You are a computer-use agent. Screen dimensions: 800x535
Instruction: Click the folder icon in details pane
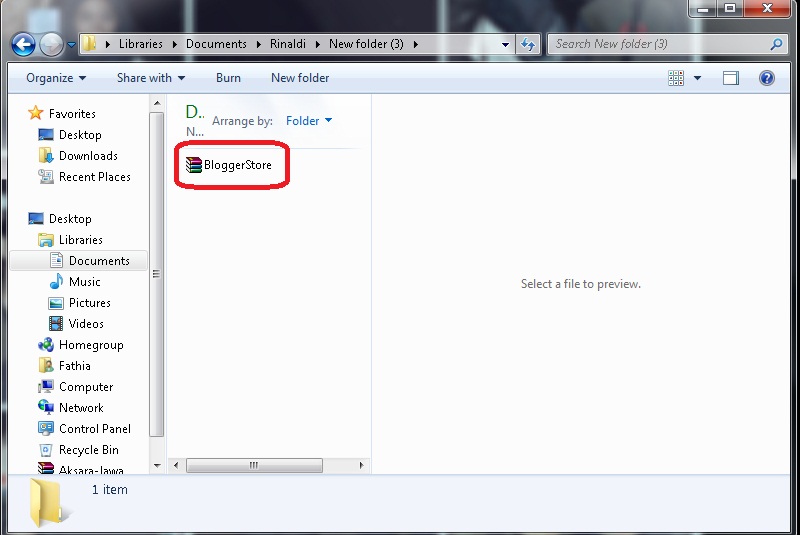[49, 502]
